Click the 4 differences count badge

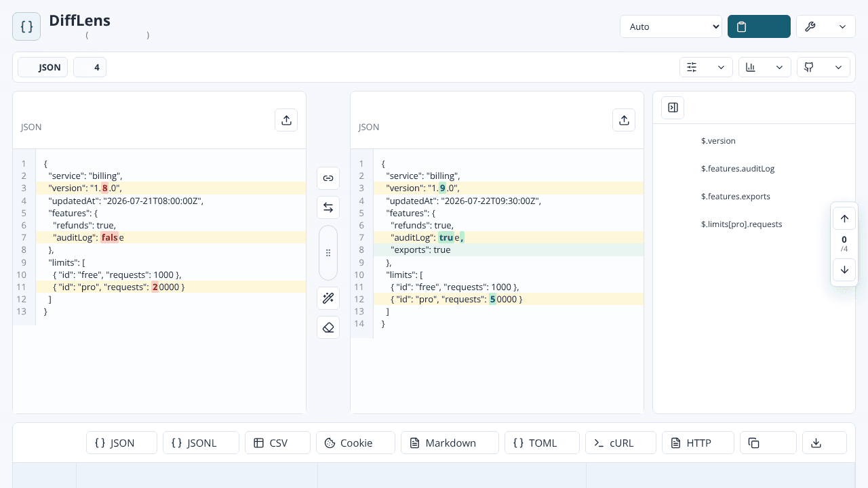click(x=90, y=67)
